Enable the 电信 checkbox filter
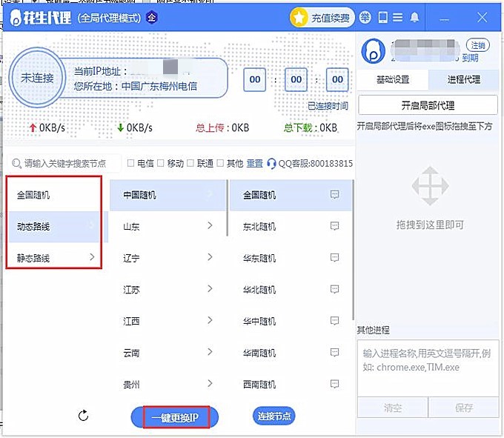504x438 pixels. coord(130,163)
